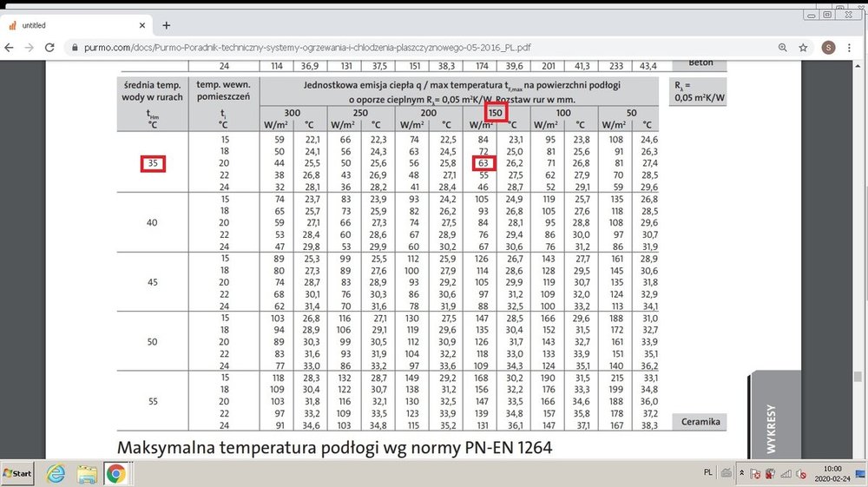This screenshot has height=487, width=868.
Task: Launch Internet Explorer from the taskbar
Action: pos(56,474)
